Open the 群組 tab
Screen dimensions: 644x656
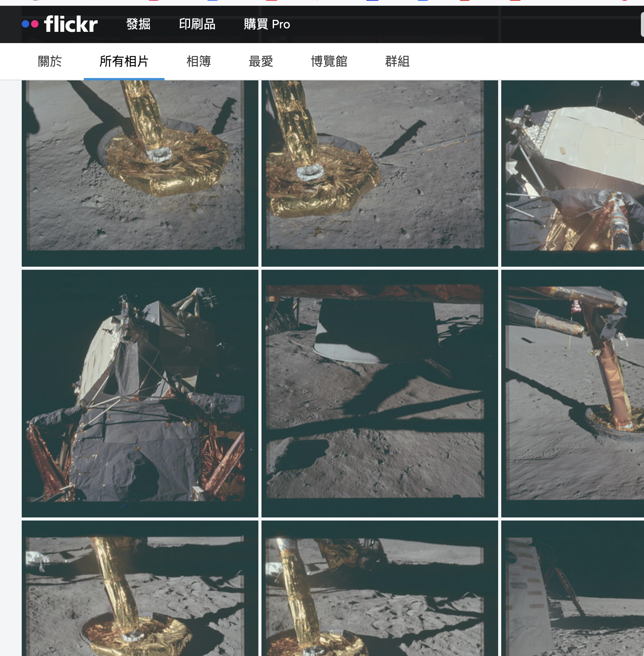[397, 61]
